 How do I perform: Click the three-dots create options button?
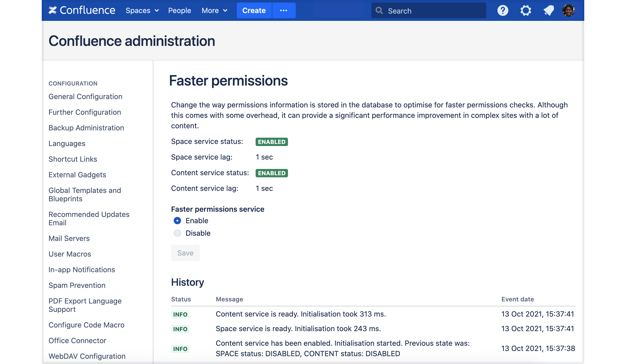point(284,10)
